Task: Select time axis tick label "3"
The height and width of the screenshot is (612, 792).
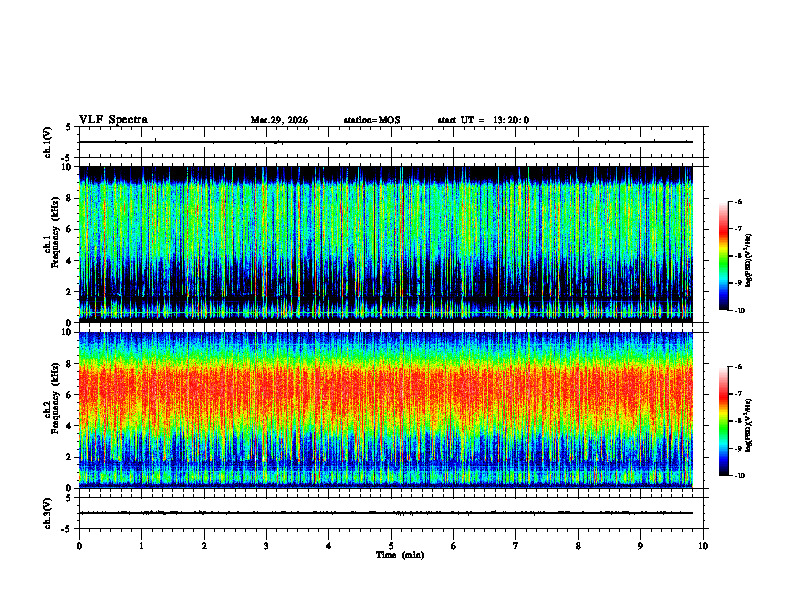Action: [x=266, y=546]
